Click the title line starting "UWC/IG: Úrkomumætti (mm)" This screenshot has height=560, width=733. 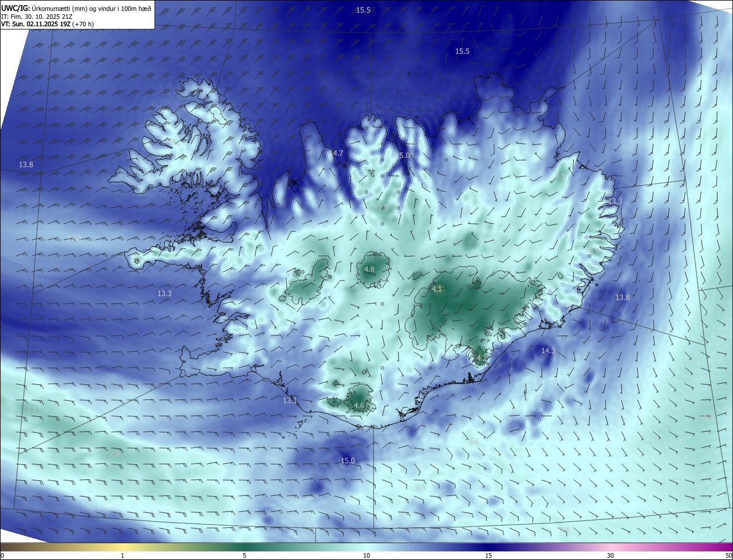coord(76,8)
